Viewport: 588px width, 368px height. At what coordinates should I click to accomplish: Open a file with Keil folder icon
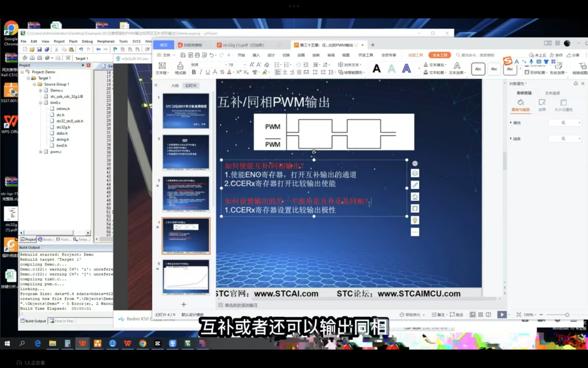click(x=32, y=49)
